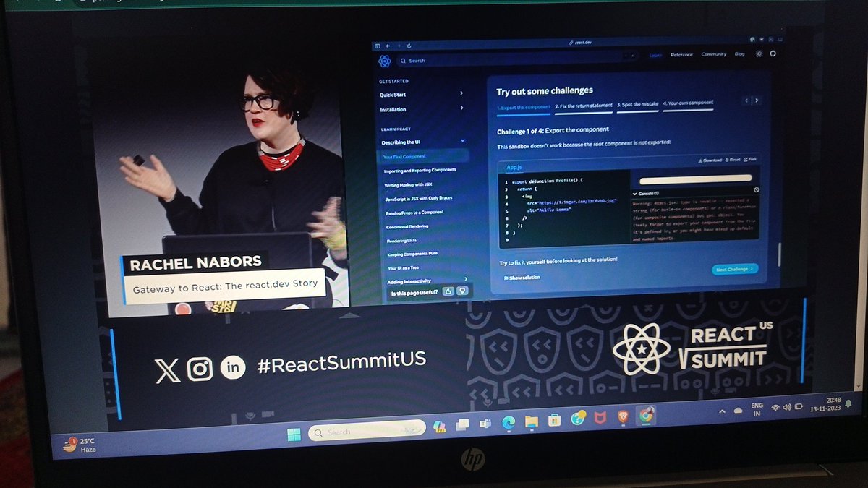Click the Show solution button

point(522,277)
